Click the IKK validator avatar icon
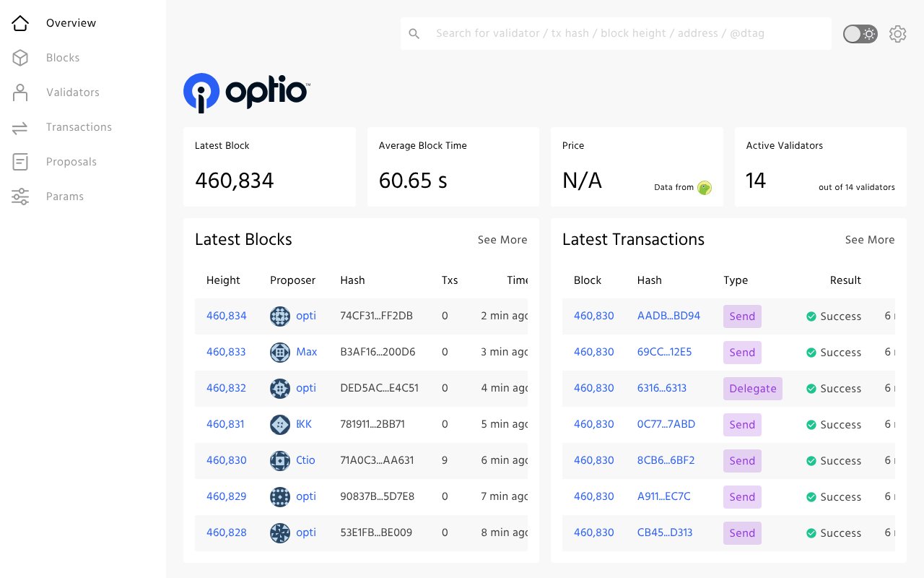This screenshot has height=578, width=924. pyautogui.click(x=279, y=425)
